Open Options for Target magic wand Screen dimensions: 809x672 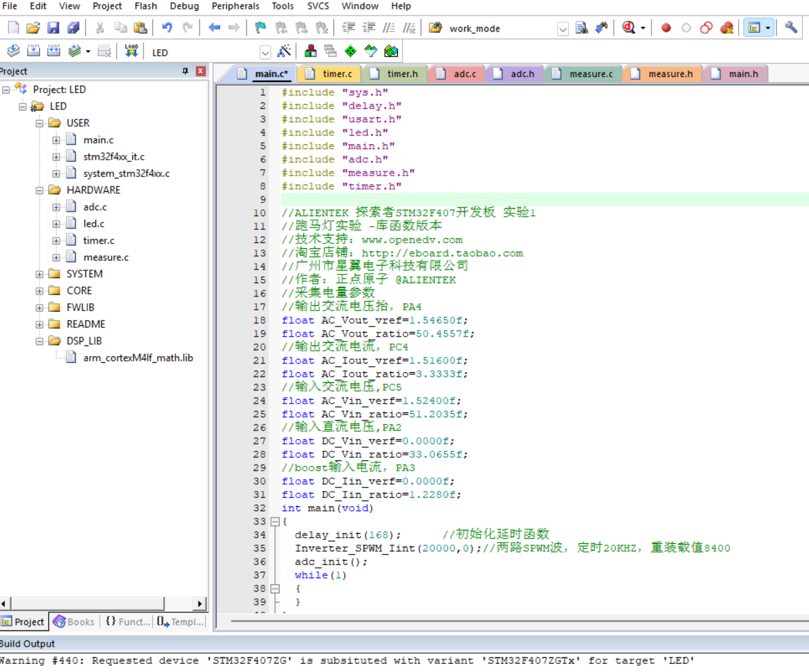(284, 52)
